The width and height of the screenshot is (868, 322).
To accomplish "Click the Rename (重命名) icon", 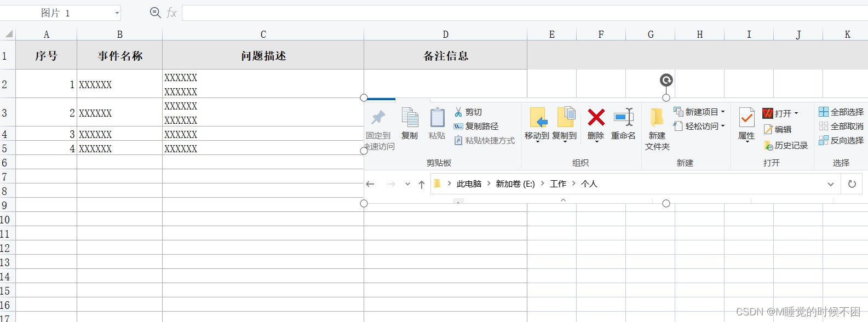I will click(x=623, y=117).
